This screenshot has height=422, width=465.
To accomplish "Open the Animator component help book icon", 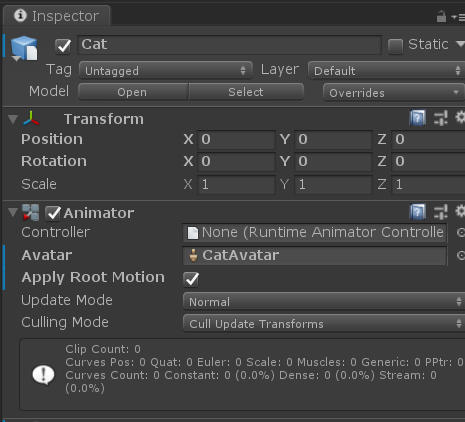I will point(417,212).
